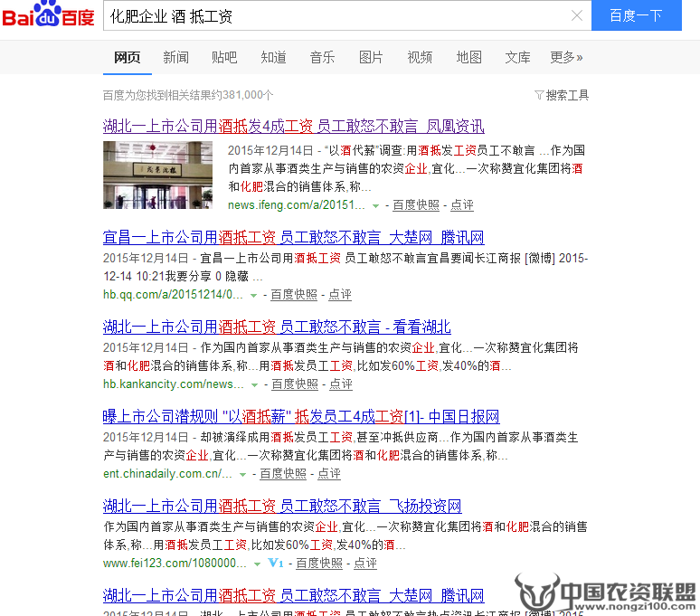The width and height of the screenshot is (700, 616).
Task: Open the 宜昌一上市公司用酒抵工资 result title
Action: [x=293, y=238]
